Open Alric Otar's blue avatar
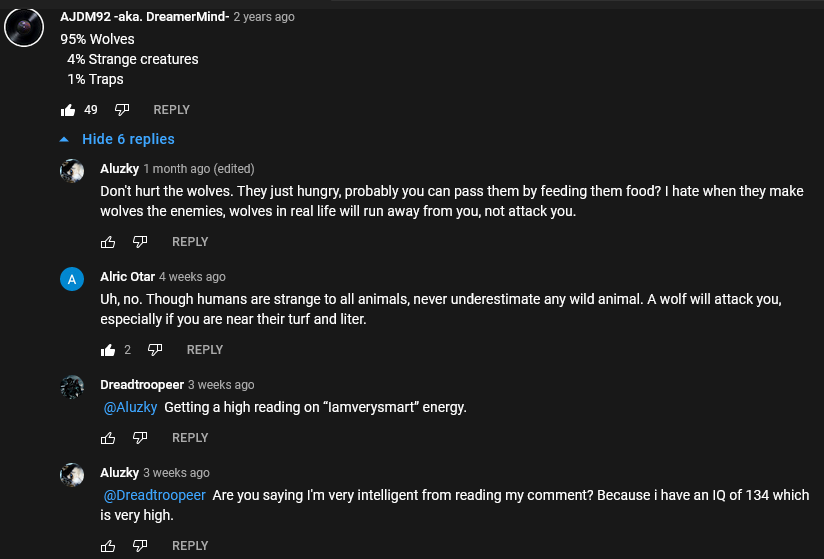Viewport: 824px width, 559px height. coord(71,279)
